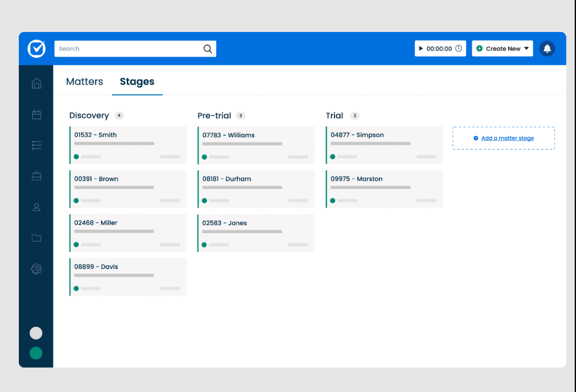Start the timer play button
Image resolution: width=576 pixels, height=392 pixels.
(421, 49)
